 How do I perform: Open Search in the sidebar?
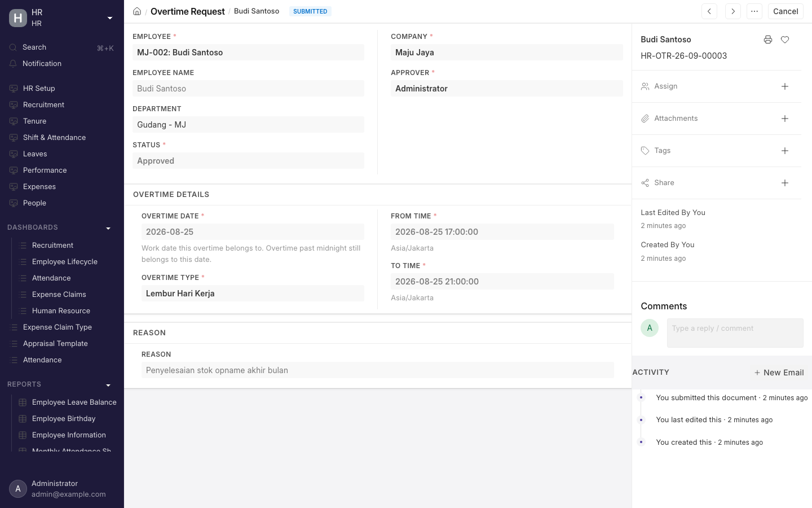click(x=62, y=47)
